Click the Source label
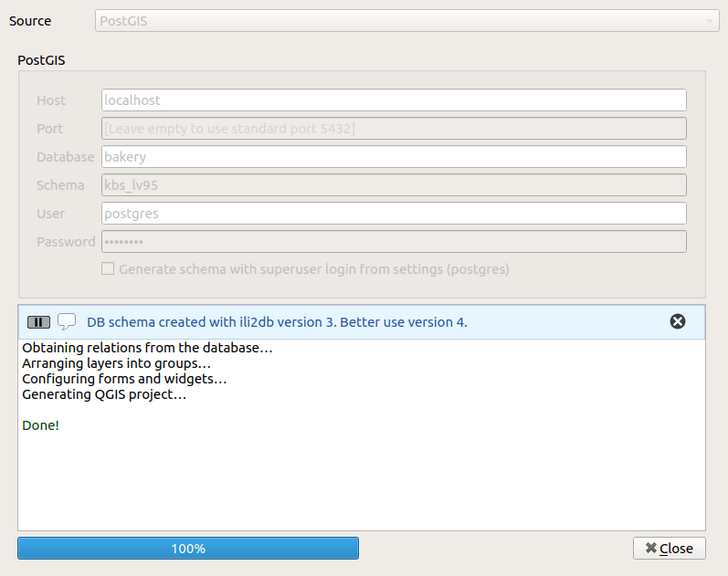Viewport: 728px width, 576px height. (x=30, y=21)
